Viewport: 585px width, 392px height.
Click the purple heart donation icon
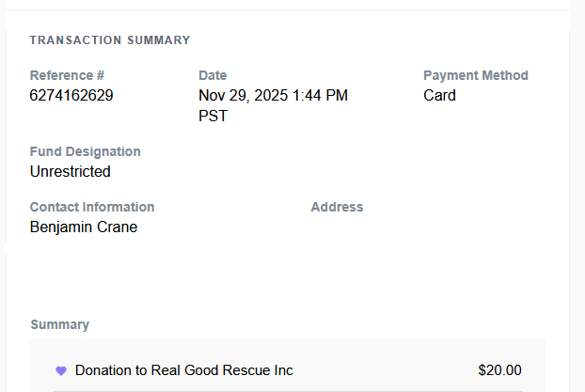click(x=61, y=370)
